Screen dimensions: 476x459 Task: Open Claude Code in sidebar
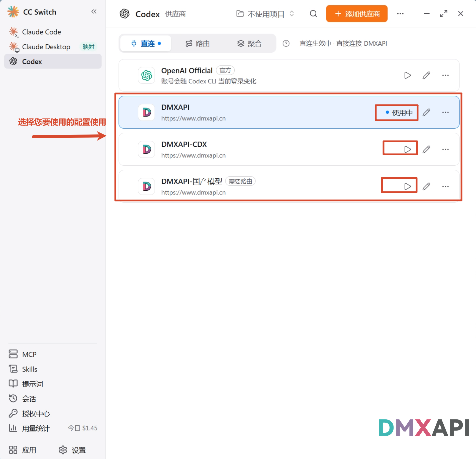53,32
